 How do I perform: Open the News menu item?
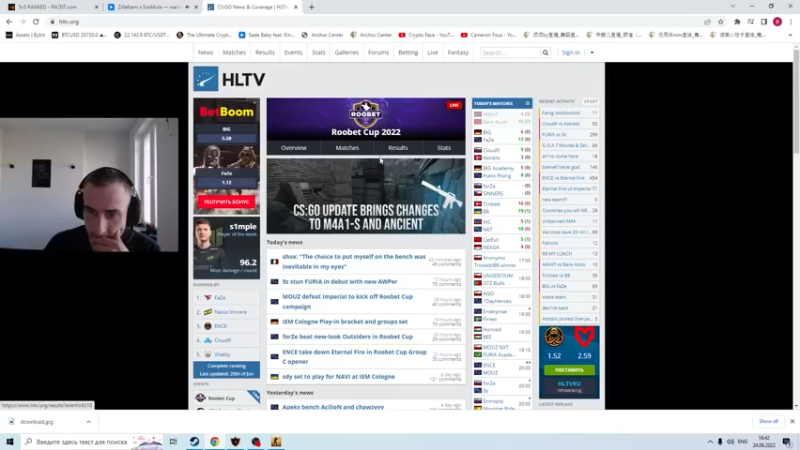pos(206,53)
